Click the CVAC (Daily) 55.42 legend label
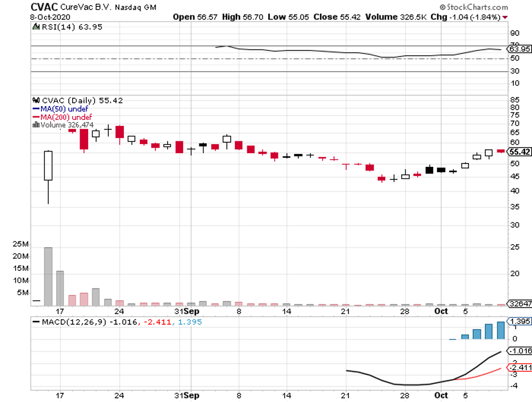532x402 pixels. pos(82,101)
